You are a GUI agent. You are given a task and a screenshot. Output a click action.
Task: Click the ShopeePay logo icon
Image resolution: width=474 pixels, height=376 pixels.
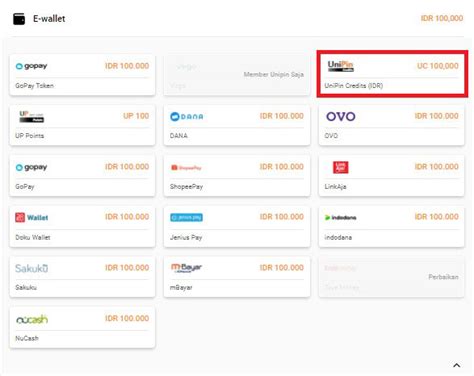coord(186,167)
